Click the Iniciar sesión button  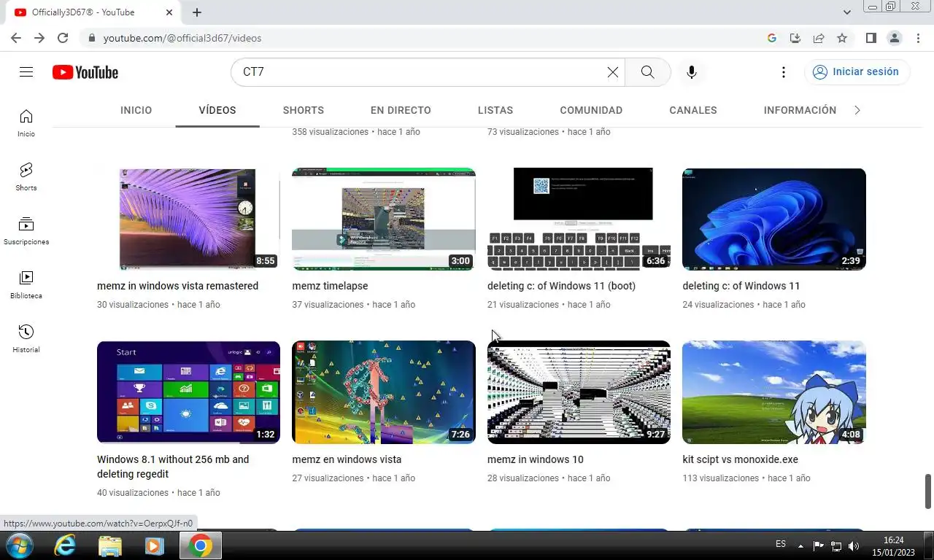tap(857, 72)
